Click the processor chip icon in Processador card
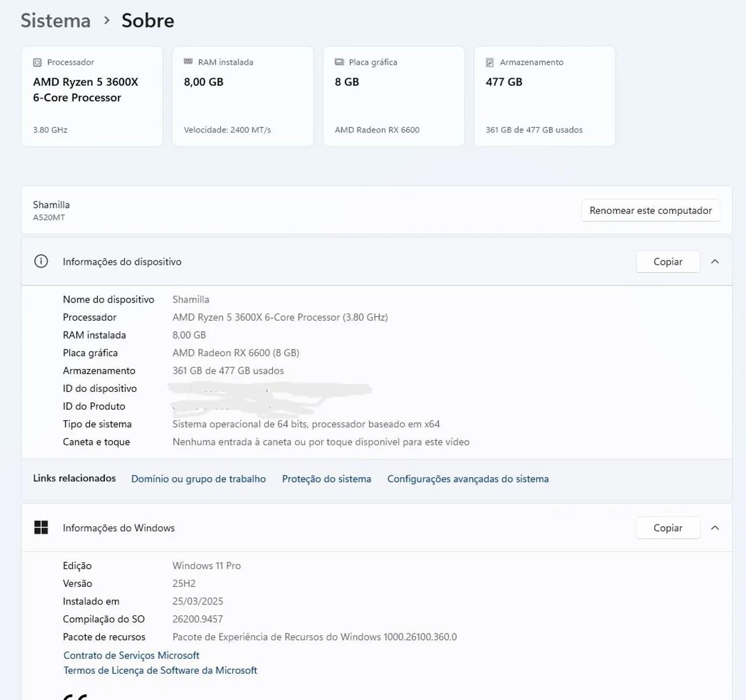This screenshot has width=746, height=700. pyautogui.click(x=37, y=62)
